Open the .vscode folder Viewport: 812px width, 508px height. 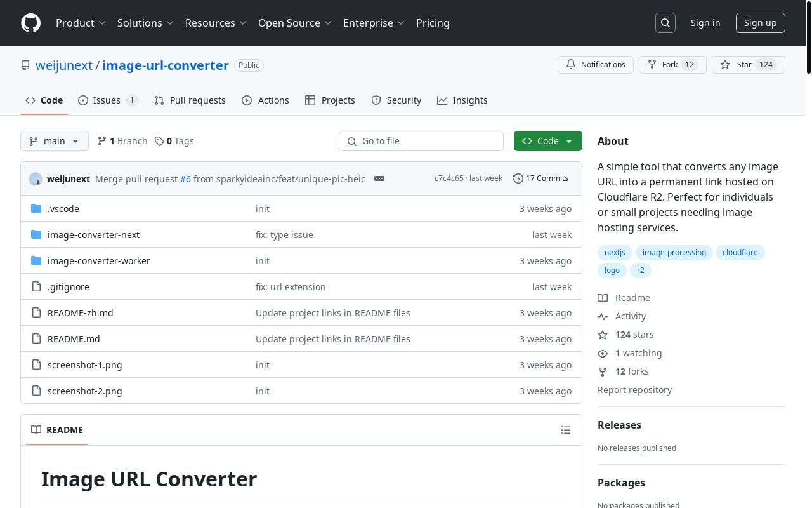coord(63,209)
